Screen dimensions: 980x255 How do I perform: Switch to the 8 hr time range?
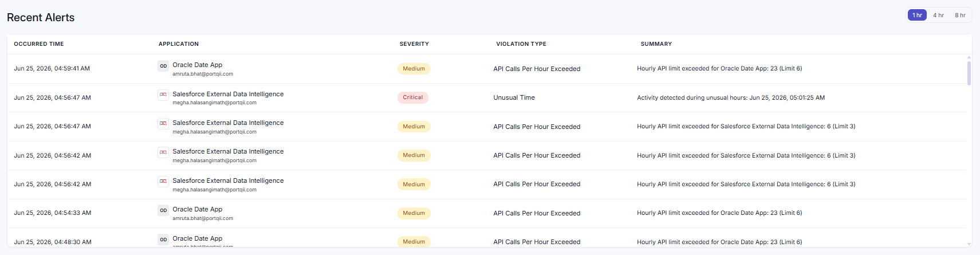(x=960, y=15)
